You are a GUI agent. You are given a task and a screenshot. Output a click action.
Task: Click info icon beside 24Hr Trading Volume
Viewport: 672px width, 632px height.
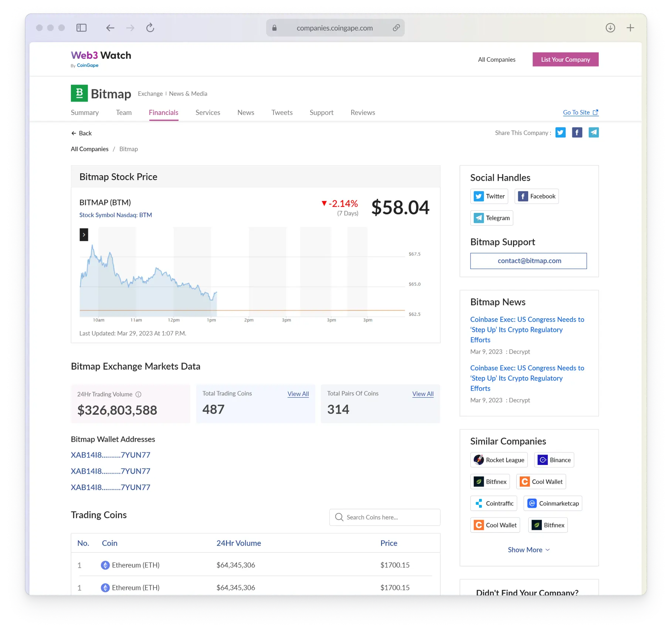click(x=138, y=394)
